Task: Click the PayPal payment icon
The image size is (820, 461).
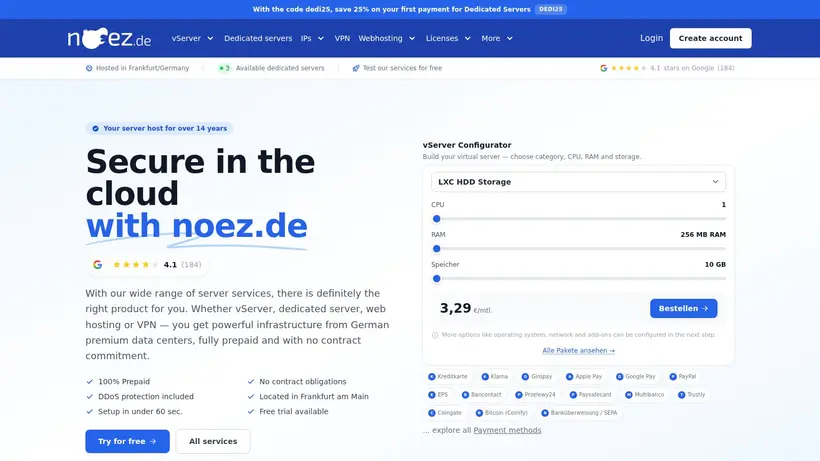Action: pyautogui.click(x=673, y=376)
